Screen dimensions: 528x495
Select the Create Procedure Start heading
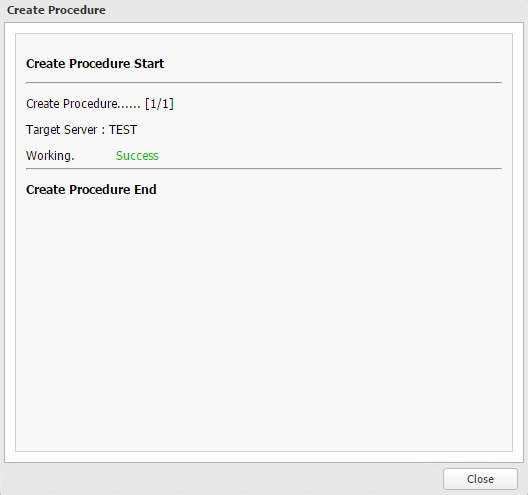click(x=95, y=64)
